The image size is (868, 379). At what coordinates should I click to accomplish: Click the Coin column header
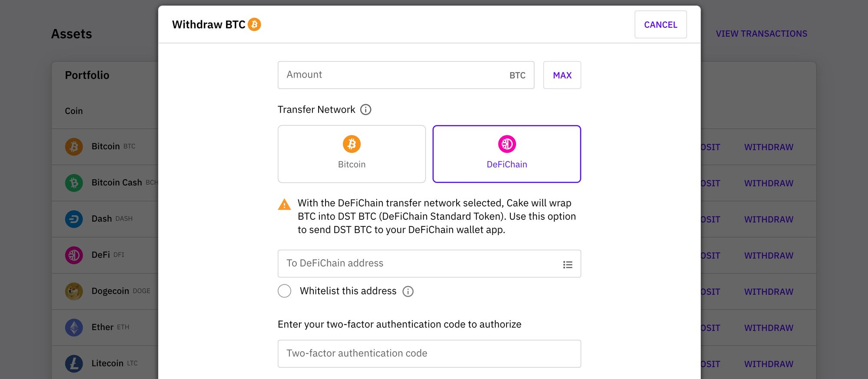(74, 111)
